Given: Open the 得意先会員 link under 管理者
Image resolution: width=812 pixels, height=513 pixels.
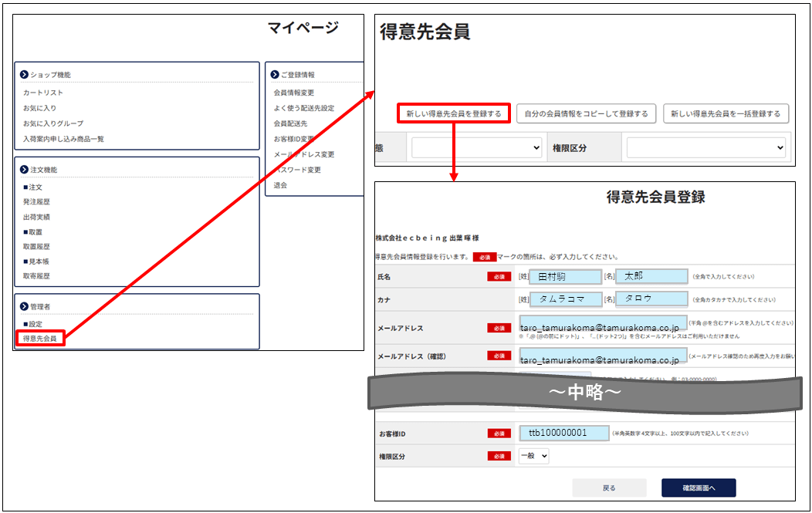Looking at the screenshot, I should tap(39, 338).
